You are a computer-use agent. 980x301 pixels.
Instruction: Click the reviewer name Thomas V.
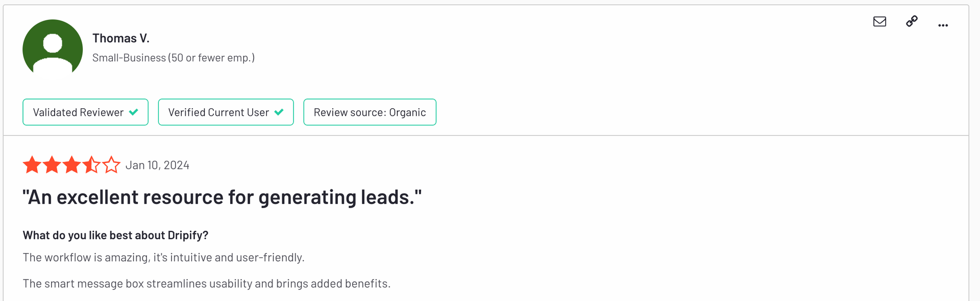121,38
